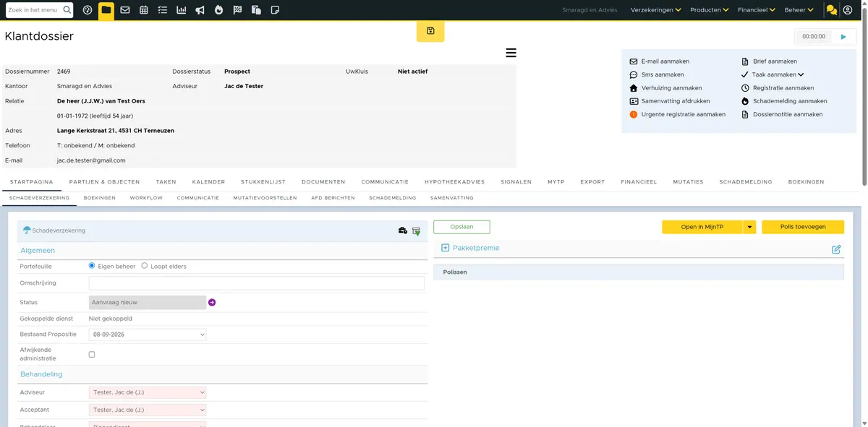
Task: Open the AFD Berichten sub-tab
Action: click(333, 198)
